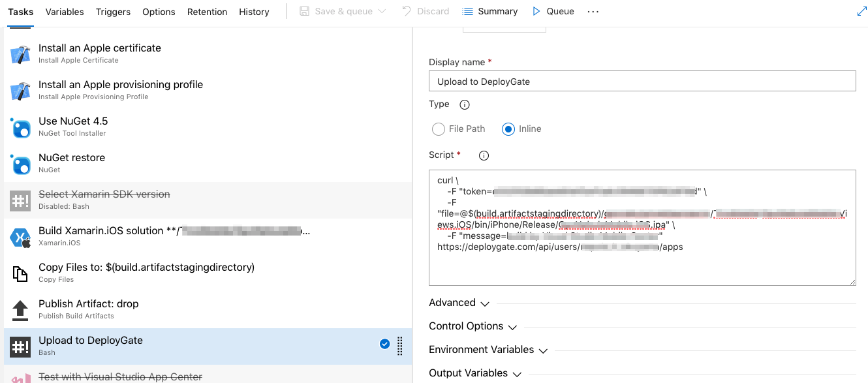Click the Type info icon
This screenshot has height=383, width=868.
(465, 104)
